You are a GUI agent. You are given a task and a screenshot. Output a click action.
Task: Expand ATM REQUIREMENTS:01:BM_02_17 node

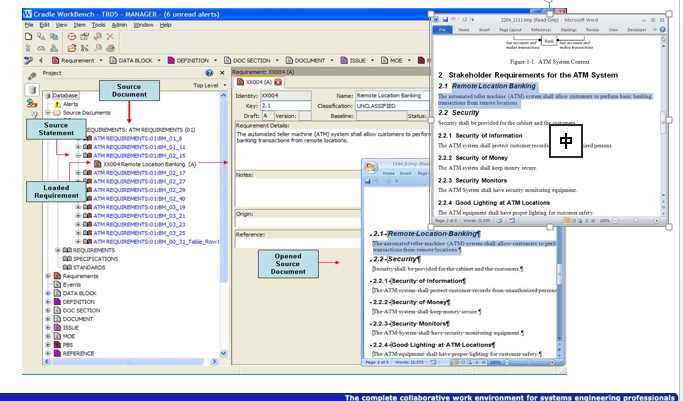(x=78, y=173)
